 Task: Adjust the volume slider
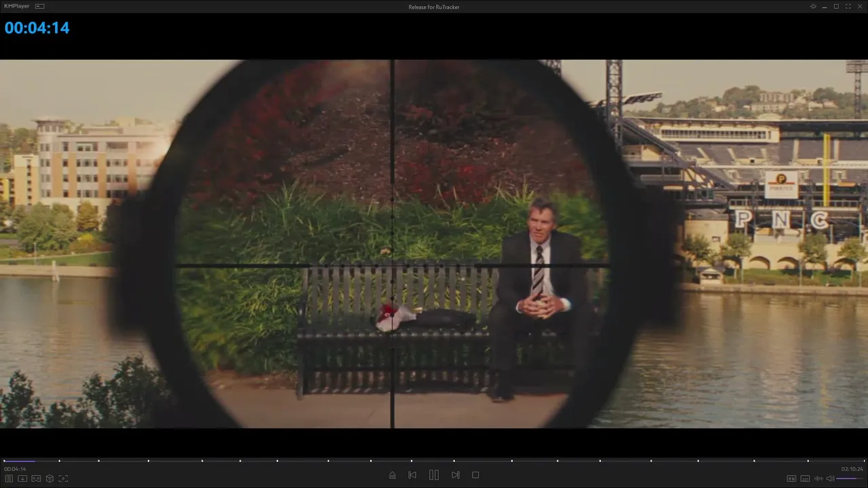point(850,479)
